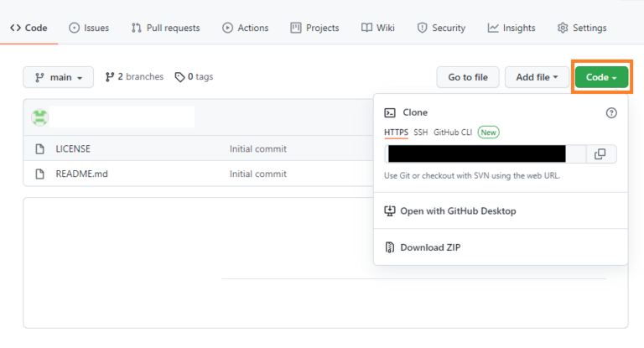Click the clone URL text field
Screen dimensions: 644x348
pos(486,154)
